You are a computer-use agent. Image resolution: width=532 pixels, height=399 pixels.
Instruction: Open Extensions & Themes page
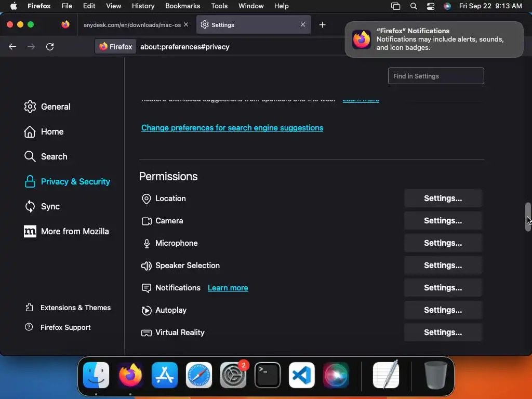pyautogui.click(x=68, y=308)
